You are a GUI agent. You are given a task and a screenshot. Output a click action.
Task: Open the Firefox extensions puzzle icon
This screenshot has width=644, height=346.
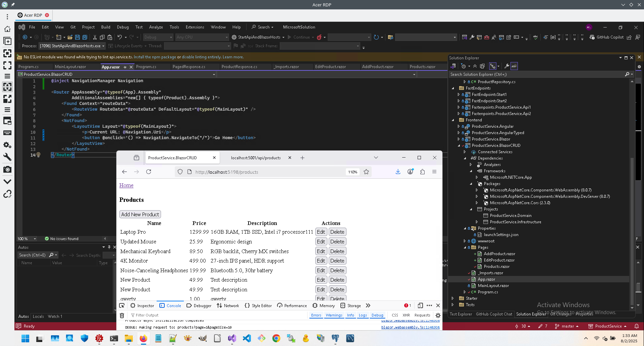[x=422, y=172]
